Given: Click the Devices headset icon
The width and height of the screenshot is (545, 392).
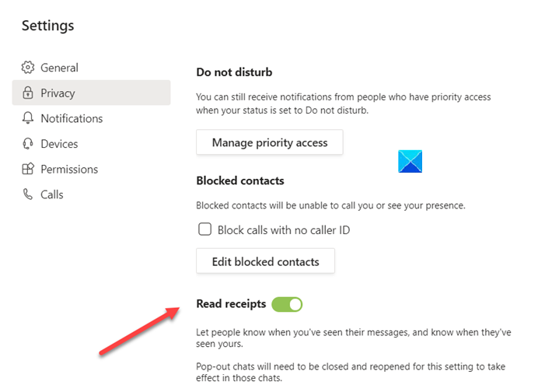Looking at the screenshot, I should tap(28, 144).
